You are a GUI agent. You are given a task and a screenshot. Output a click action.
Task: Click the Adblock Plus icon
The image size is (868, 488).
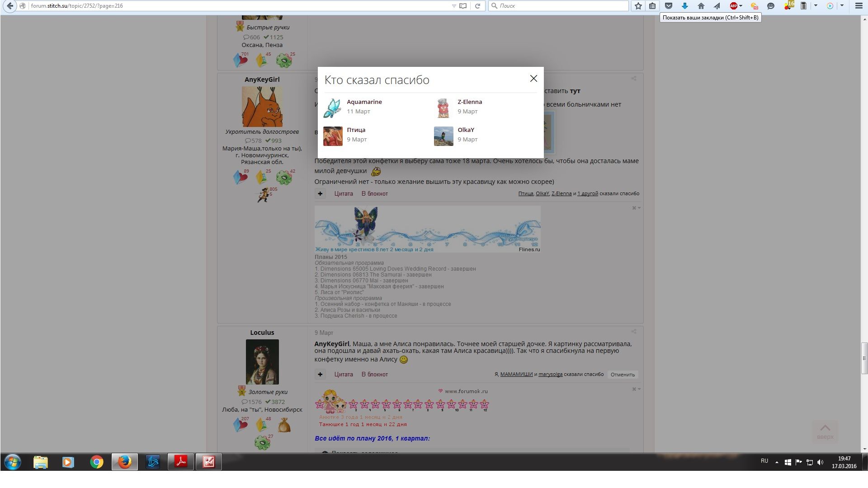(x=733, y=6)
